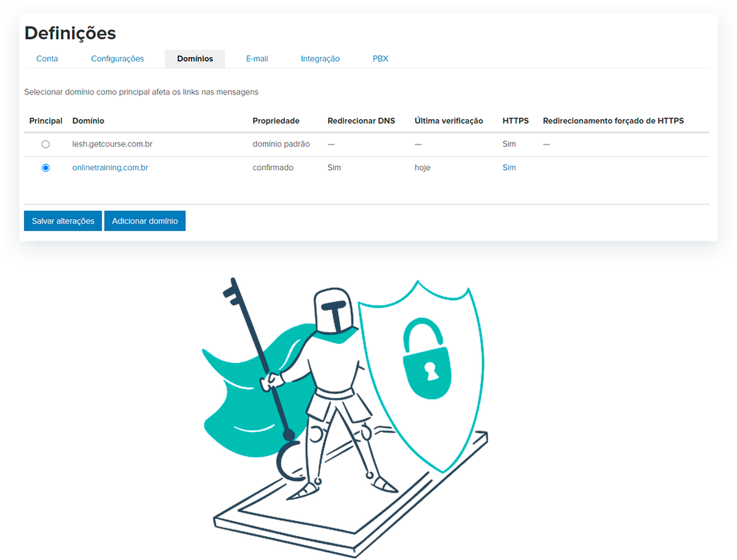Click the lesh.getcourse.com.br domain text

[x=112, y=144]
